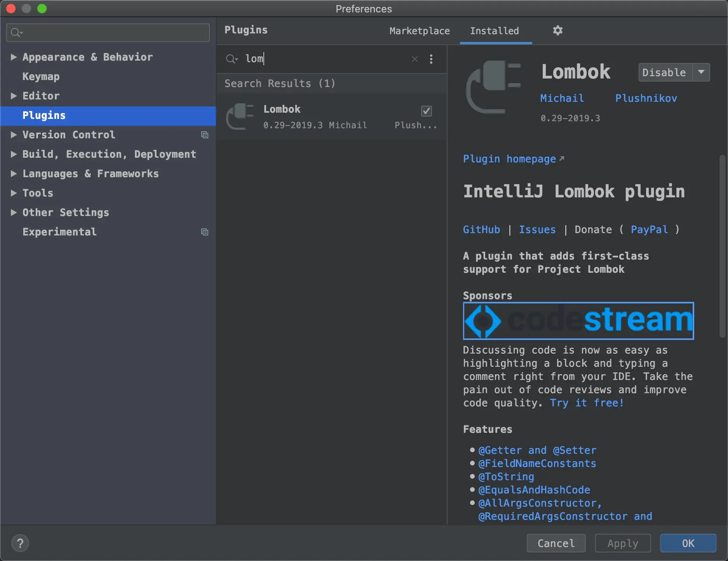Open the Issues link
The image size is (728, 561).
coord(537,230)
